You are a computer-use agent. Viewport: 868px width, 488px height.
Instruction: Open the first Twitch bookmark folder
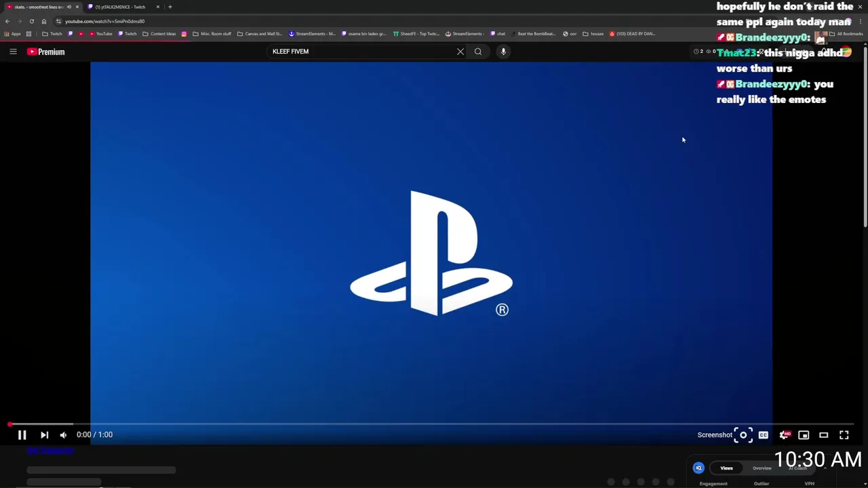coord(52,34)
